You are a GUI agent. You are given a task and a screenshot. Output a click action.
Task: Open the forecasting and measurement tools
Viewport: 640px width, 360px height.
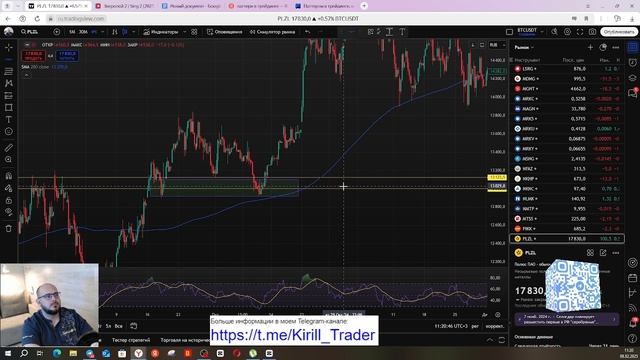(x=9, y=96)
